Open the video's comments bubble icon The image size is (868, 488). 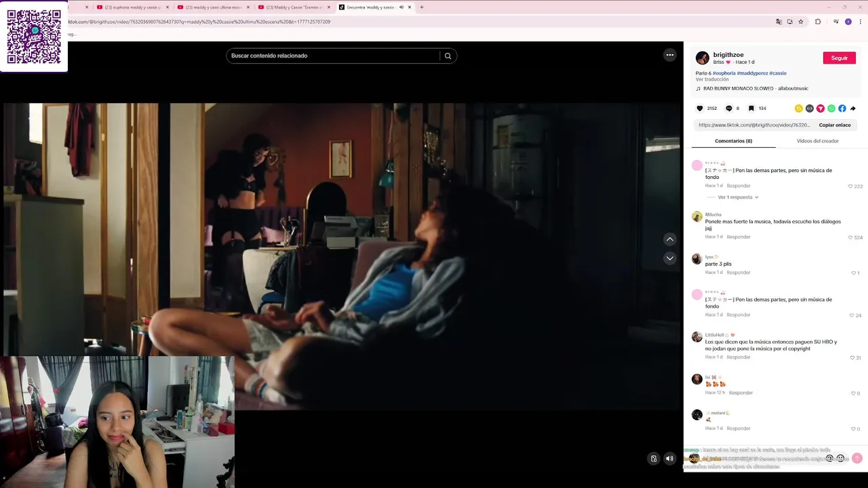(729, 108)
